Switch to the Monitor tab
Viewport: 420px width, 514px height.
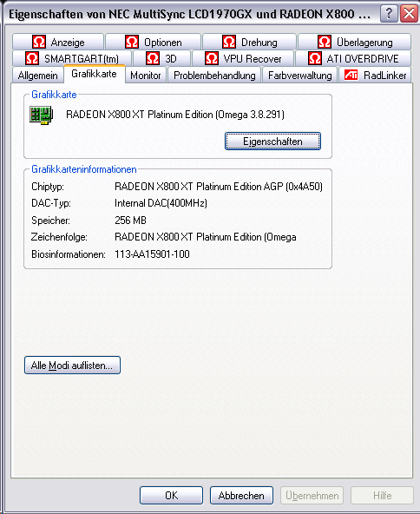tap(146, 76)
